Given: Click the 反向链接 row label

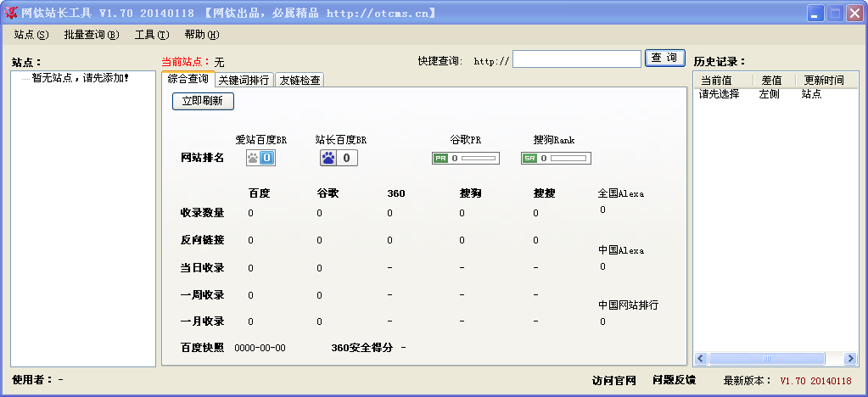Looking at the screenshot, I should click(203, 240).
